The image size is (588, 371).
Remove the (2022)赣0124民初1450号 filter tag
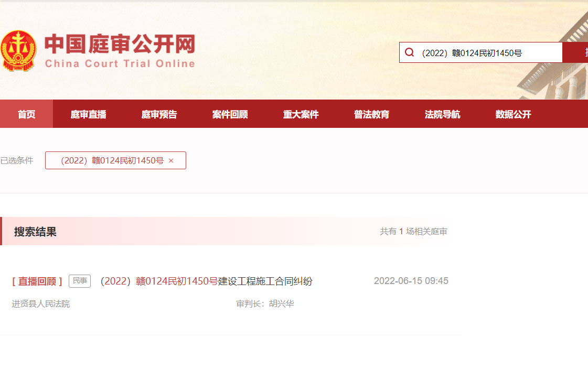click(x=171, y=161)
